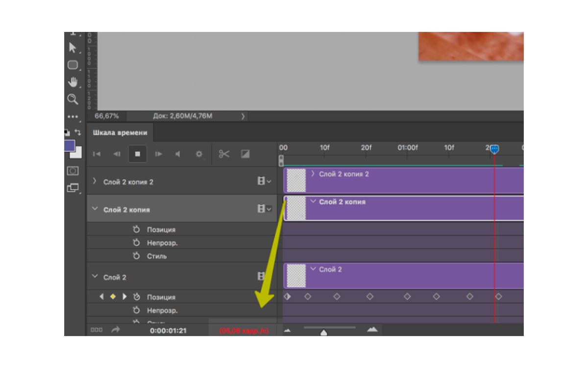Viewport: 588px width, 368px height.
Task: Click the purple foreground color swatch
Action: (x=69, y=145)
